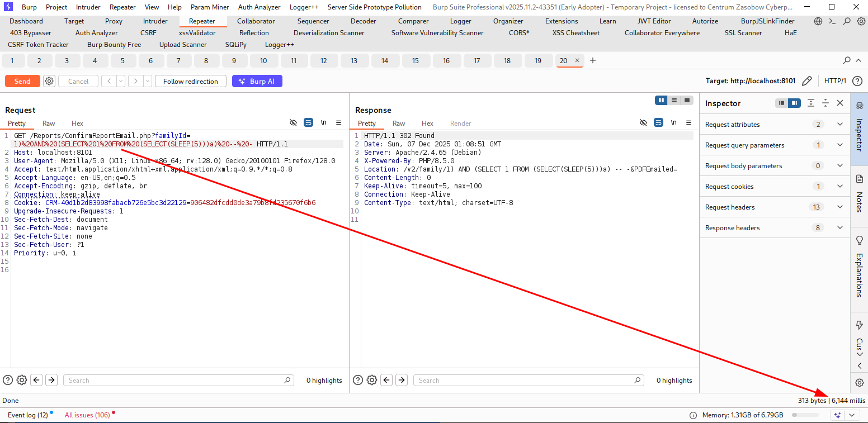Open Notes side panel
Image resolution: width=868 pixels, height=423 pixels.
[860, 193]
